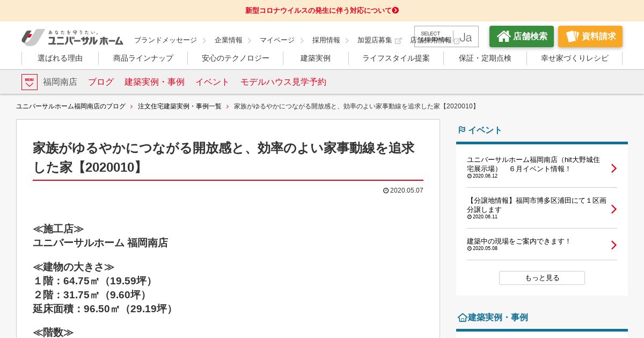The height and width of the screenshot is (338, 644).
Task: Click the もっと見る button
Action: click(x=542, y=278)
